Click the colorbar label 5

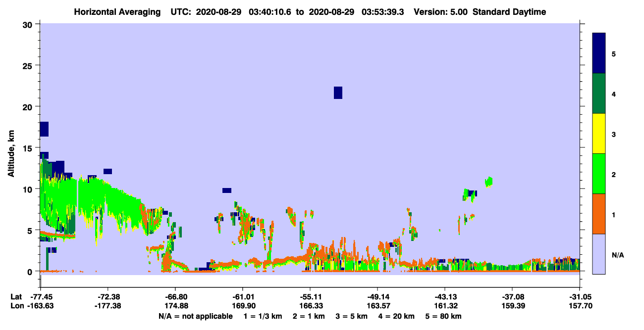(x=614, y=53)
